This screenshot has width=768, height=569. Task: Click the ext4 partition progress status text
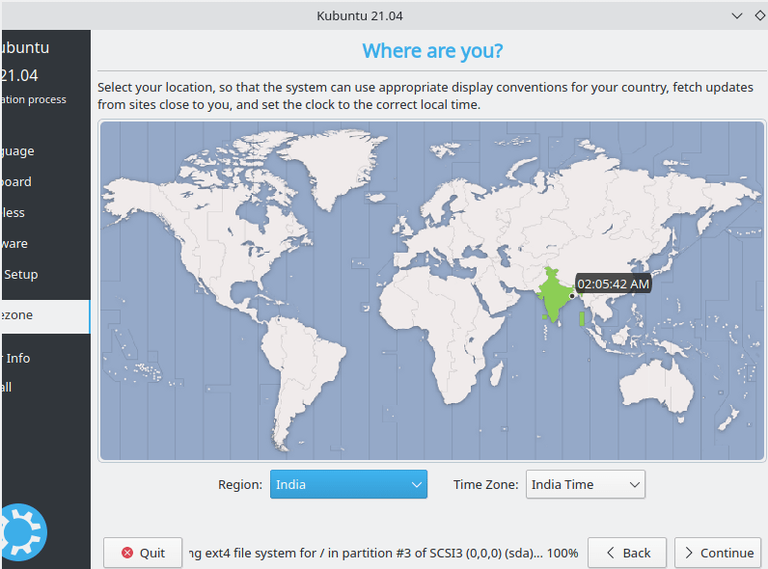click(384, 553)
